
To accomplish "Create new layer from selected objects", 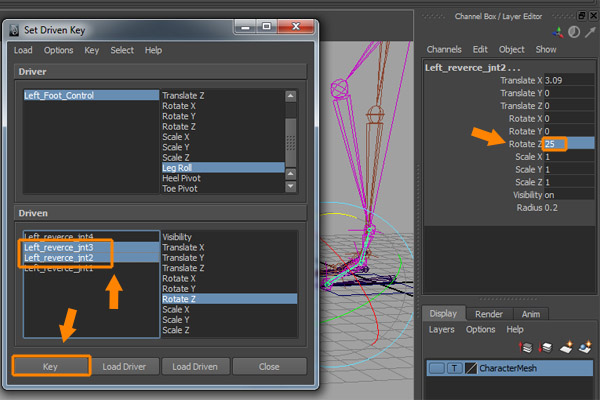I will pos(586,346).
